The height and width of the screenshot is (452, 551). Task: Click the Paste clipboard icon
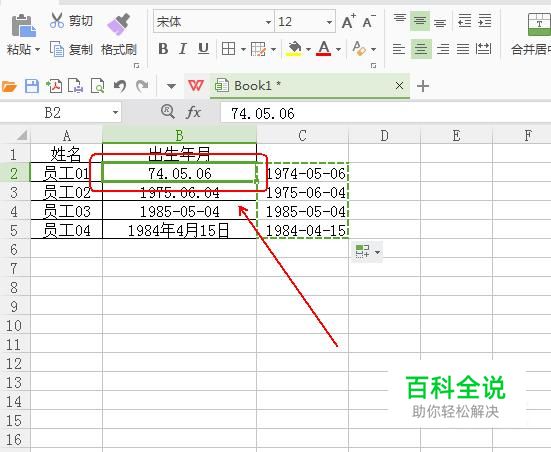[23, 26]
